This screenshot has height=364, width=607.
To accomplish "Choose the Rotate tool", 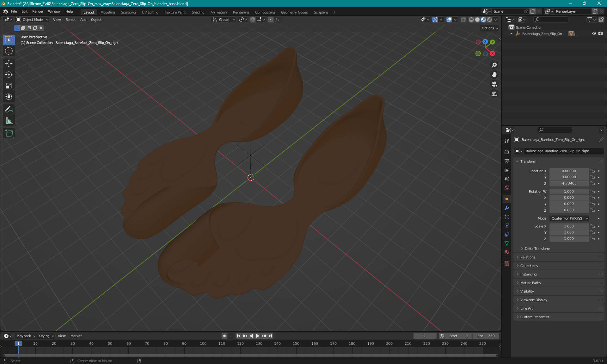I will point(9,75).
